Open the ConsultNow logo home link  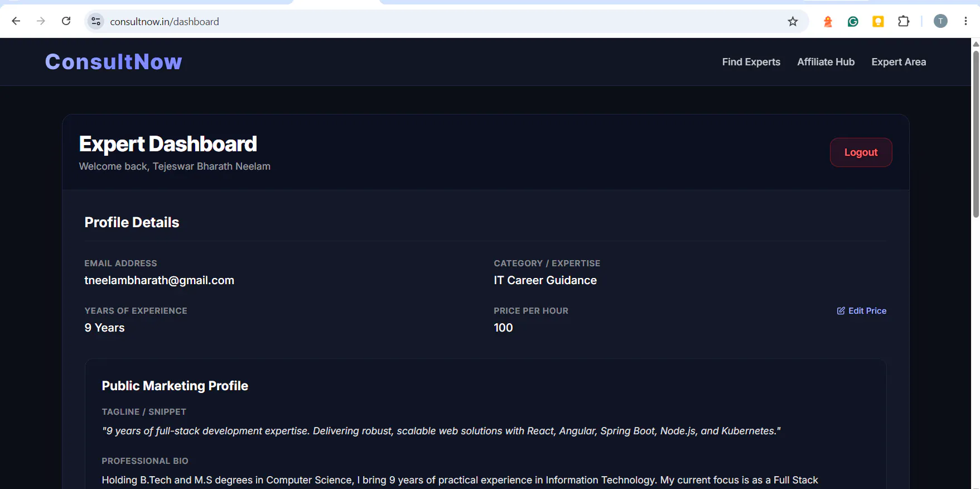(114, 61)
